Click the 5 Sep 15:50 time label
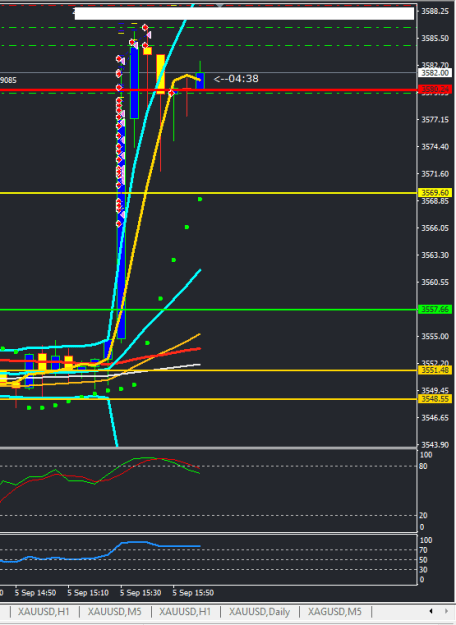Image resolution: width=456 pixels, height=625 pixels. pyautogui.click(x=193, y=593)
